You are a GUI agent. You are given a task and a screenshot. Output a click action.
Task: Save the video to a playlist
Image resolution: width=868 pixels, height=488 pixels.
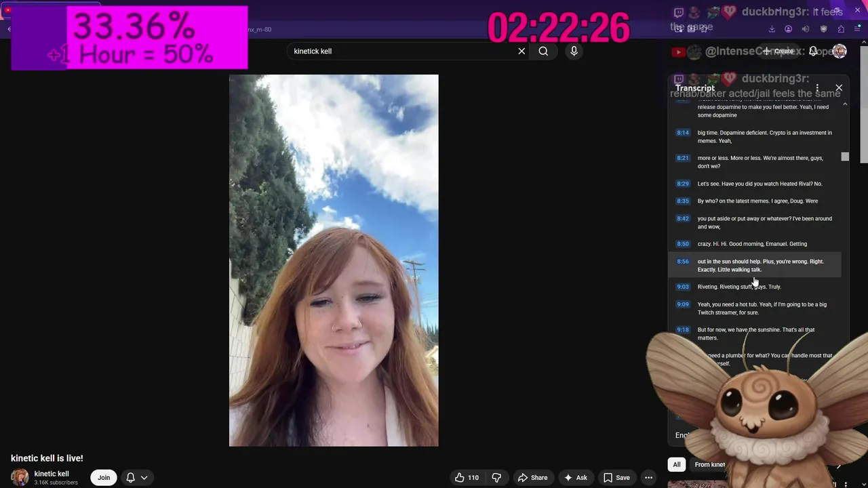(616, 477)
